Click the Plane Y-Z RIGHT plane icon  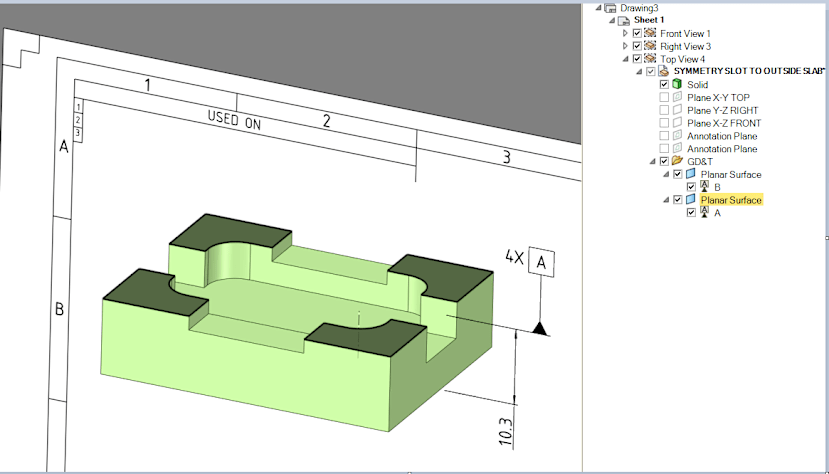677,110
